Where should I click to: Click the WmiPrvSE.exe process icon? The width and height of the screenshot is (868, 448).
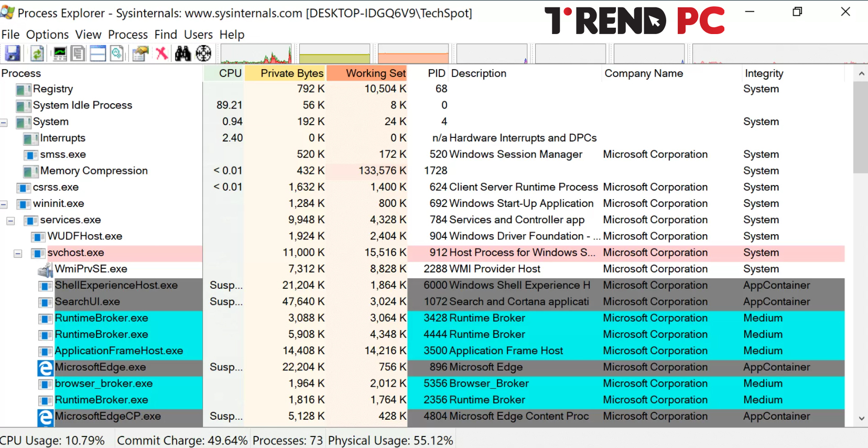46,270
